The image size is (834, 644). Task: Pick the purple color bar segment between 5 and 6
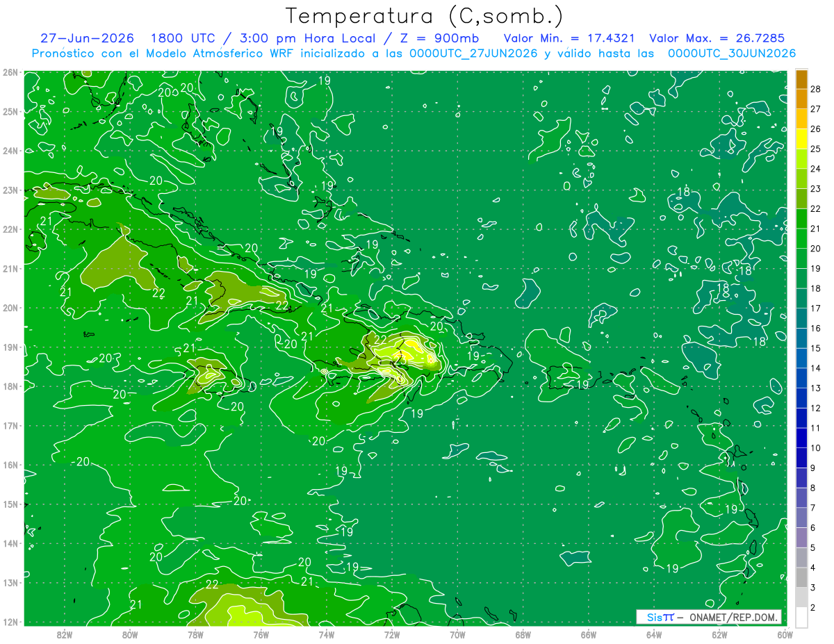(x=801, y=538)
